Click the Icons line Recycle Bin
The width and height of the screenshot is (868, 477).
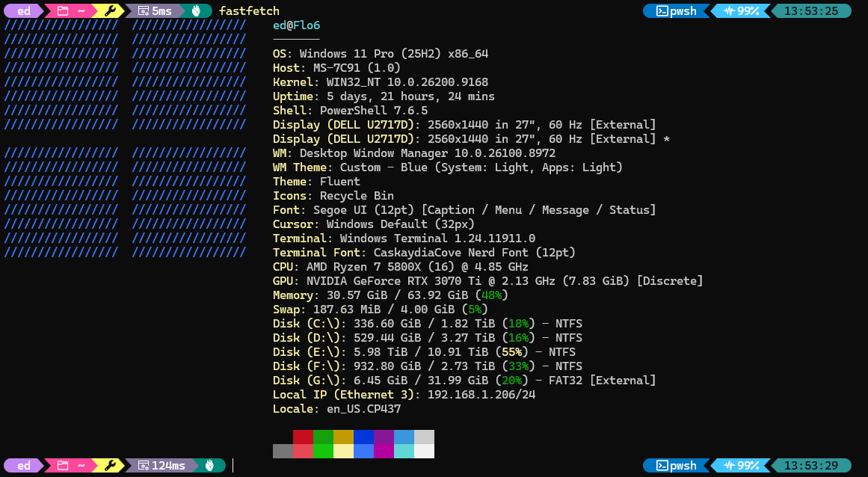(x=333, y=196)
